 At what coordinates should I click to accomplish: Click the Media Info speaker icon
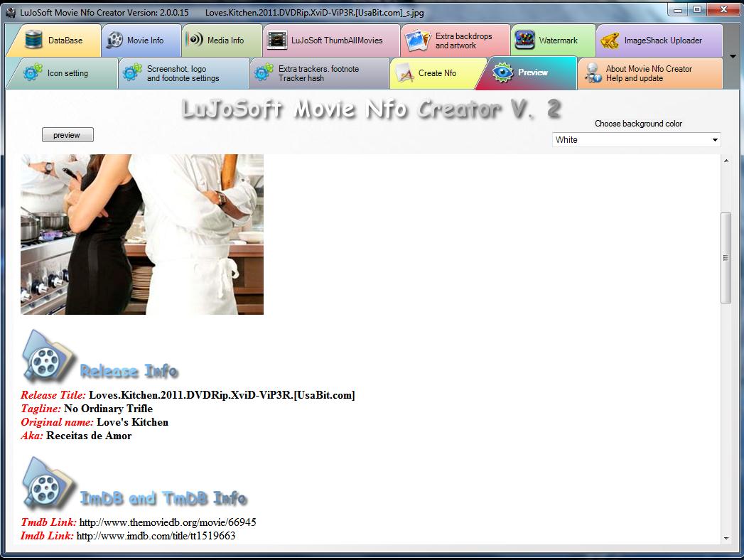(194, 39)
